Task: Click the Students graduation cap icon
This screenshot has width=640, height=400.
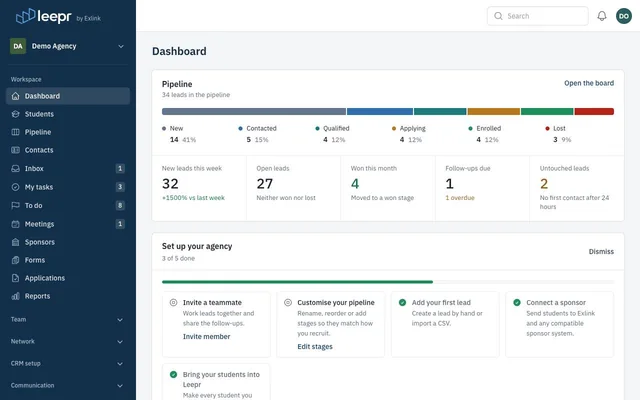Action: coord(16,114)
